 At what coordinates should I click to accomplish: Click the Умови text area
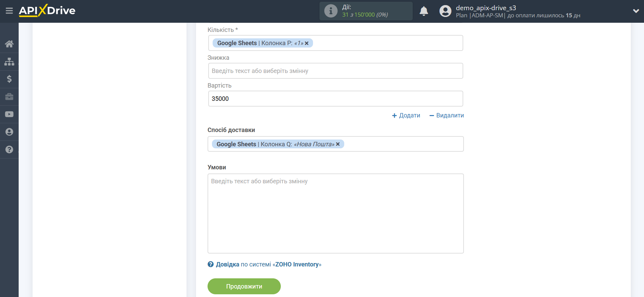pos(335,214)
